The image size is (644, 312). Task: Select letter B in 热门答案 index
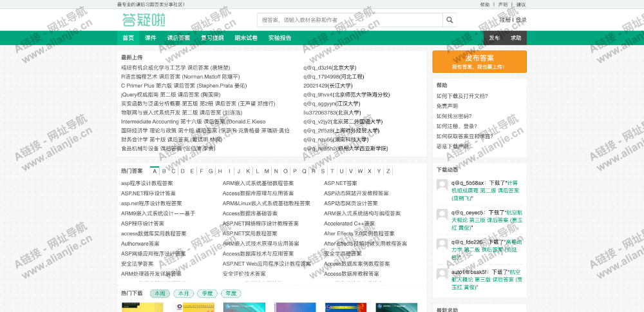(x=164, y=171)
